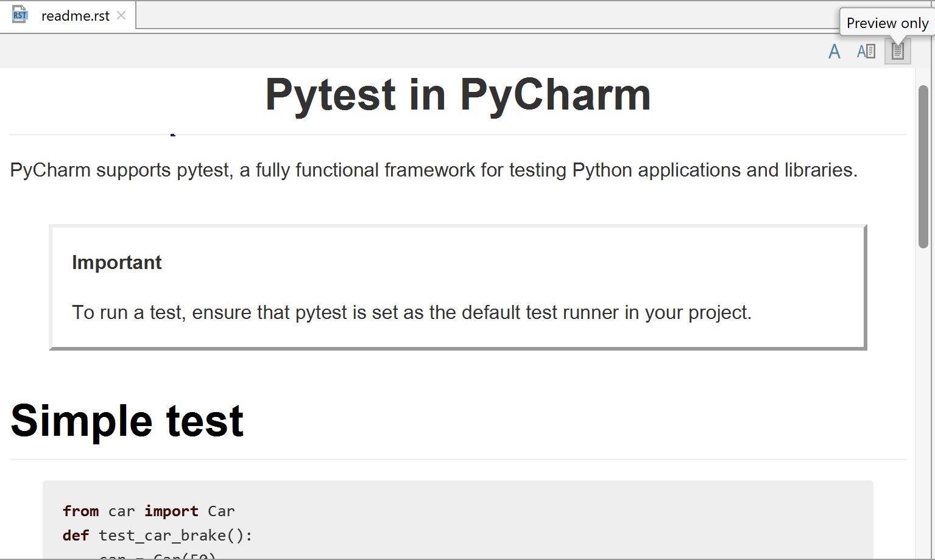Click the 'PyCharm supports pytest' paragraph
The width and height of the screenshot is (935, 560).
click(x=433, y=170)
